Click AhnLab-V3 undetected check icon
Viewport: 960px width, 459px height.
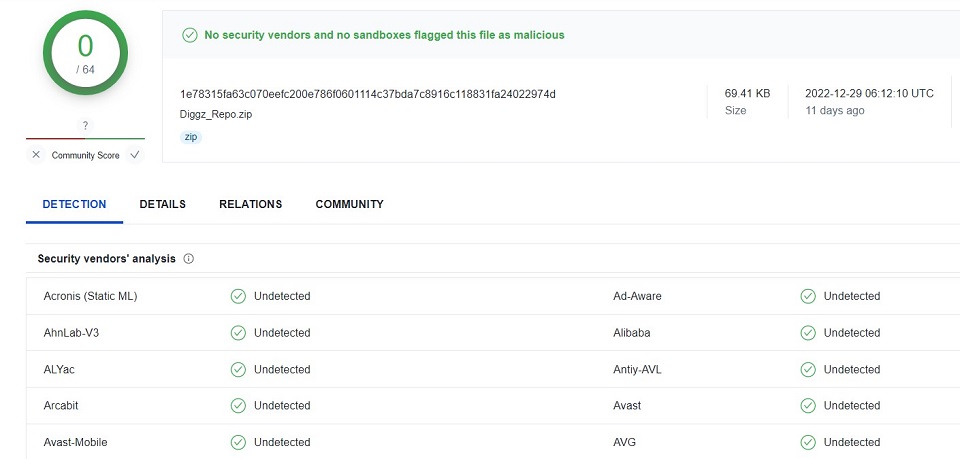[x=238, y=333]
